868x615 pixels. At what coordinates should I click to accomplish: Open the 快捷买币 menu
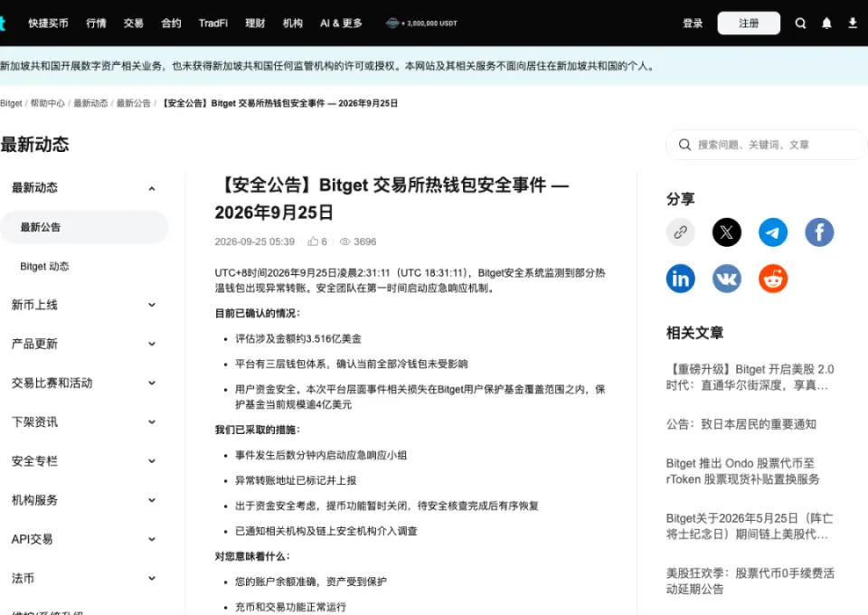[x=48, y=24]
